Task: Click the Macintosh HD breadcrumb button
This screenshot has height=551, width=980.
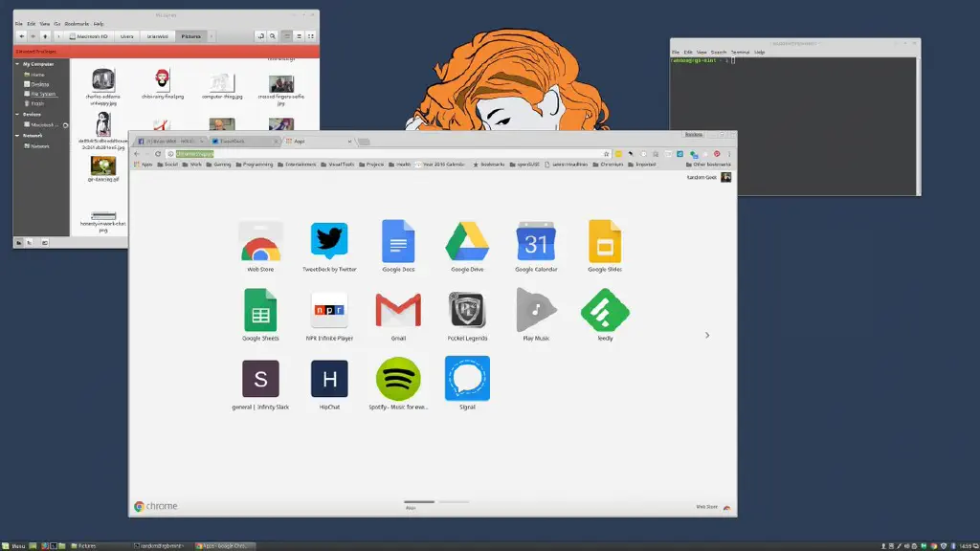Action: pos(88,36)
